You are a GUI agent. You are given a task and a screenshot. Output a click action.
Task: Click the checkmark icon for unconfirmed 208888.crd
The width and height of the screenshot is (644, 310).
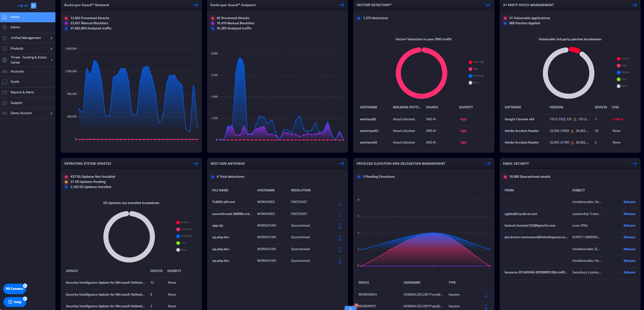[x=340, y=213]
